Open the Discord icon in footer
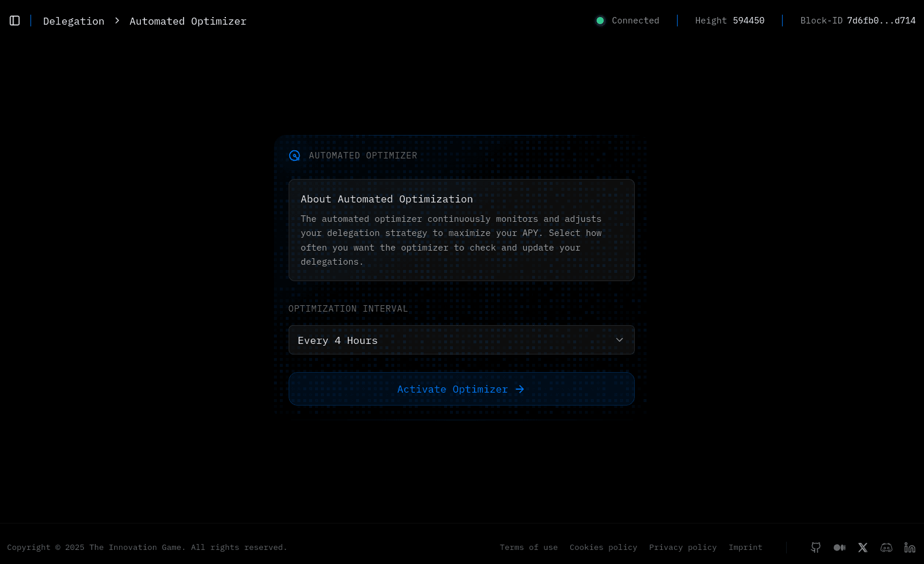This screenshot has height=564, width=924. click(x=886, y=548)
